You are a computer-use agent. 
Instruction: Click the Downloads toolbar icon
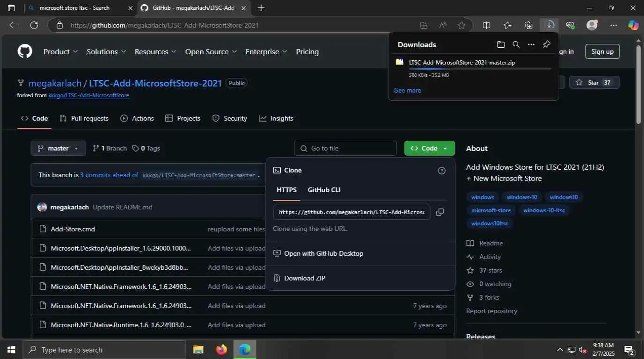(x=549, y=25)
